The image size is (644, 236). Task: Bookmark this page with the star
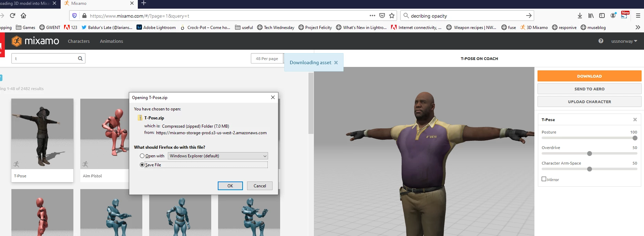click(392, 16)
